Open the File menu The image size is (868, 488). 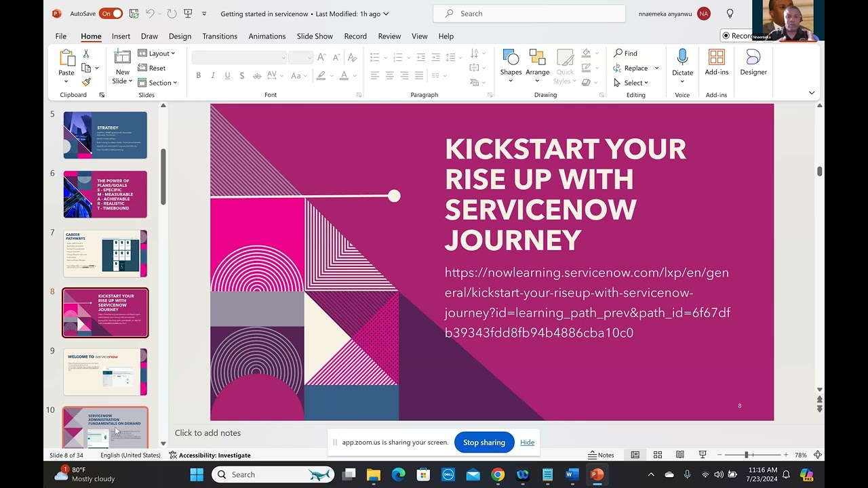[61, 36]
